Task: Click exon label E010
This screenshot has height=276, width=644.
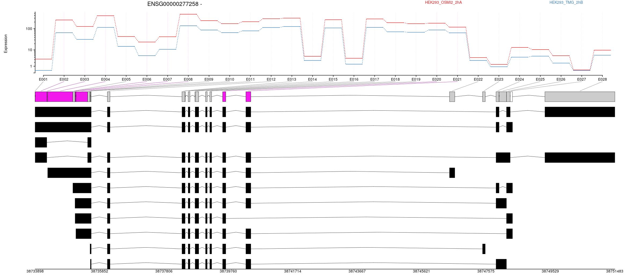Action: 230,79
